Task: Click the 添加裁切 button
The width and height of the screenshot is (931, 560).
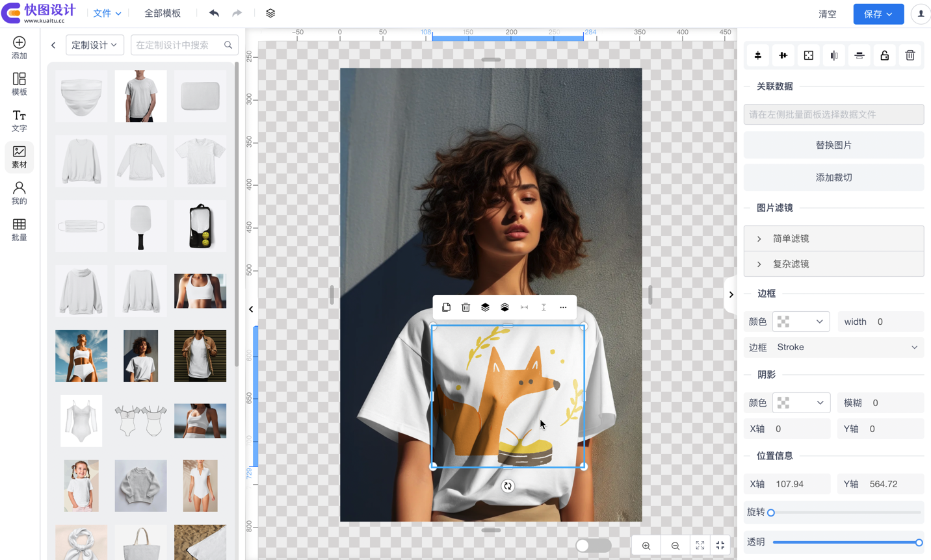Action: [x=833, y=177]
